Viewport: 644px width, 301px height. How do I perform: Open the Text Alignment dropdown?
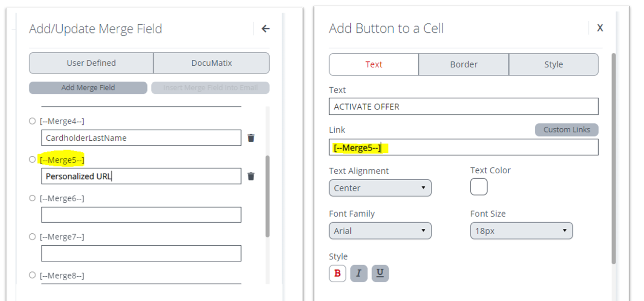380,188
